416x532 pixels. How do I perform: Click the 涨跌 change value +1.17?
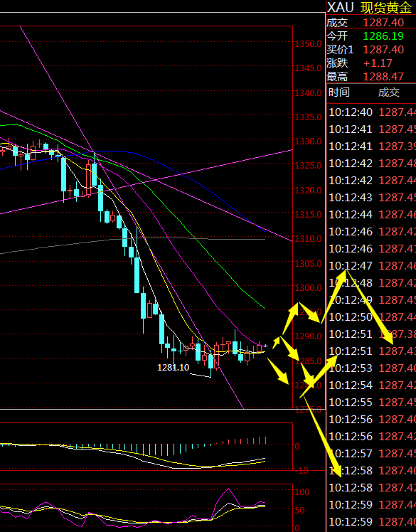[x=378, y=63]
